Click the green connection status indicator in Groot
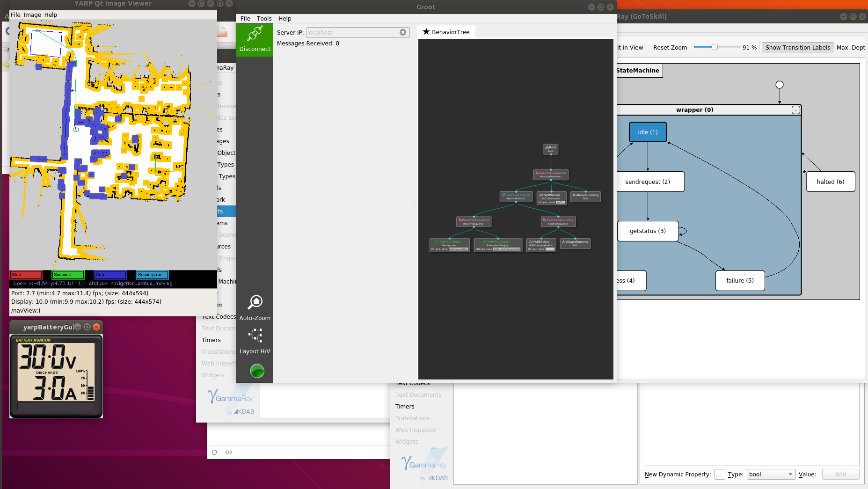This screenshot has height=489, width=868. tap(257, 371)
